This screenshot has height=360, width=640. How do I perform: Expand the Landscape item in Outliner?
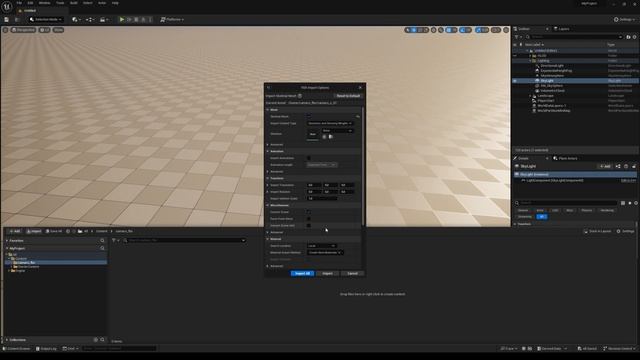pos(530,96)
